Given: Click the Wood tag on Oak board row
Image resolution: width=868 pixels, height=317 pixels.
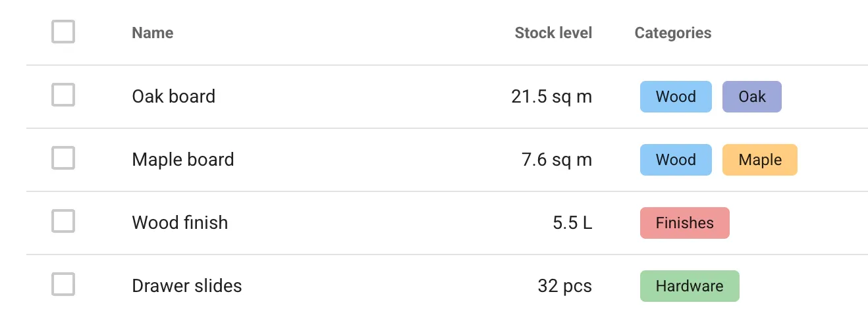Looking at the screenshot, I should [x=676, y=97].
